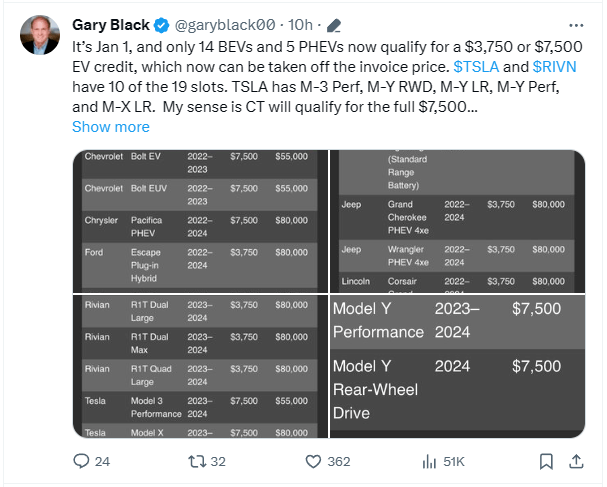
Task: Click the share upload arrow icon
Action: (577, 461)
